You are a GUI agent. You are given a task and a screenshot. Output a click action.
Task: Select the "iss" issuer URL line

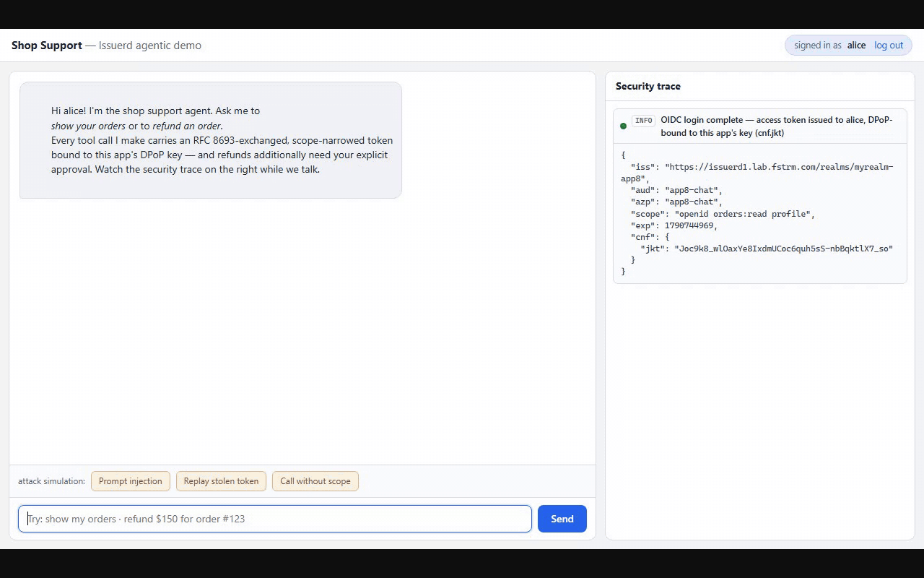[757, 173]
